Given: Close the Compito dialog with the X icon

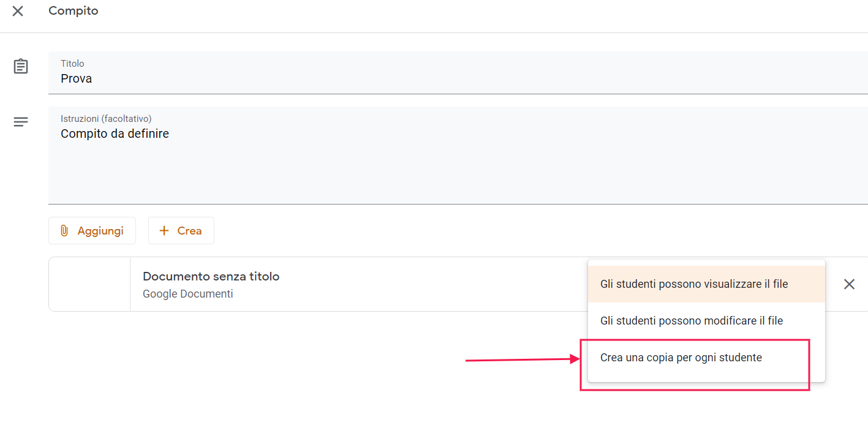Looking at the screenshot, I should coord(18,11).
